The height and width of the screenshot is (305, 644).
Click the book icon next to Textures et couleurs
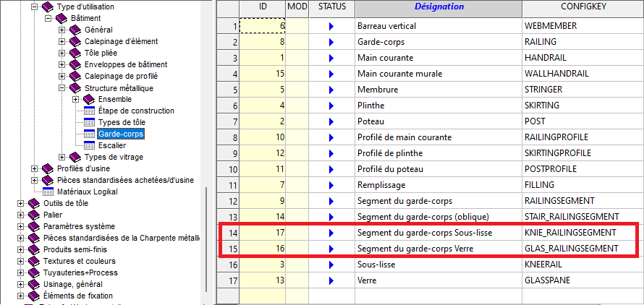pyautogui.click(x=34, y=261)
